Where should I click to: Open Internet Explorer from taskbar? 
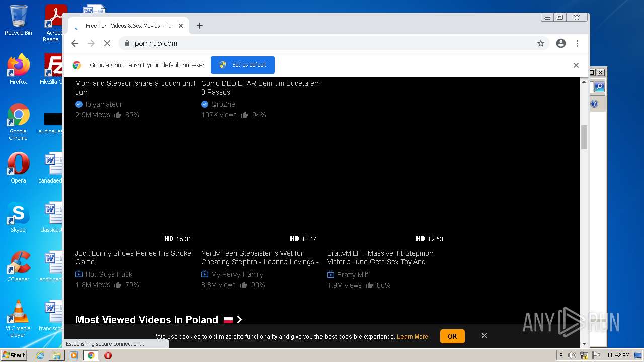click(x=40, y=355)
